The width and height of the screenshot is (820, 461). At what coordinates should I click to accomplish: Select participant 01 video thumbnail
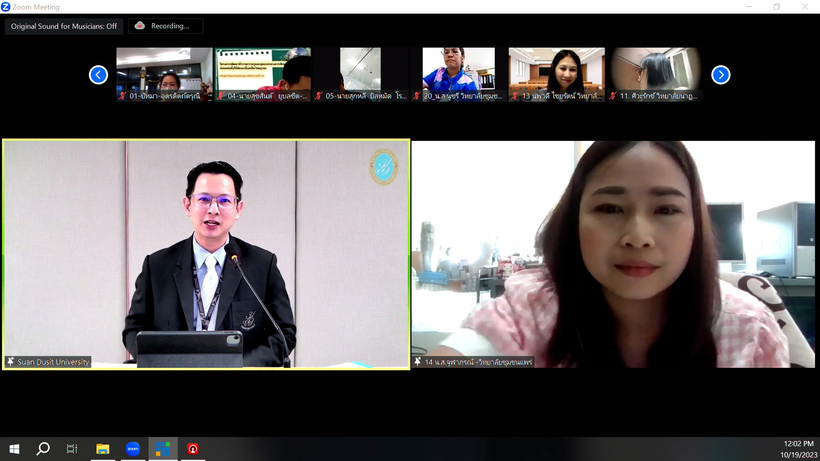(164, 72)
